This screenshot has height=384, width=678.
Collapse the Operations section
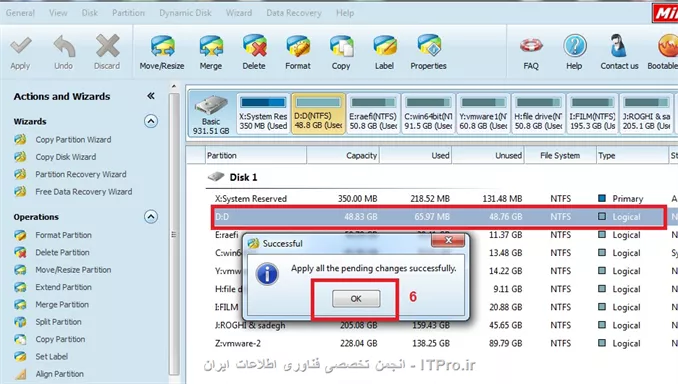[150, 217]
